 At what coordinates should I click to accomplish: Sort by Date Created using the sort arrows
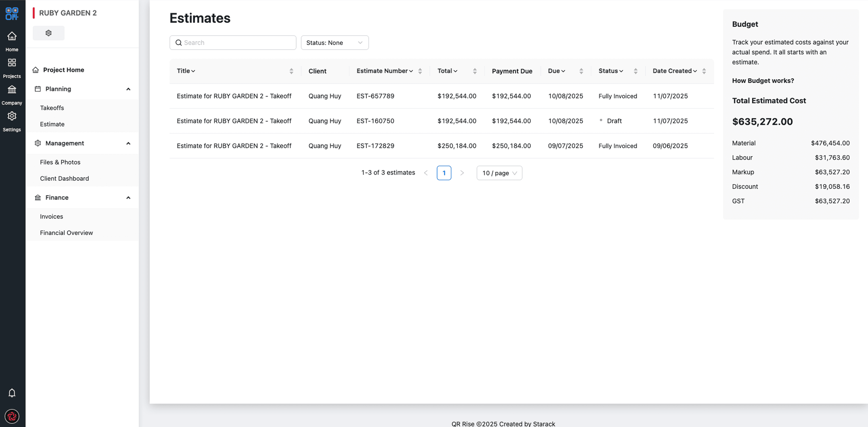(704, 71)
